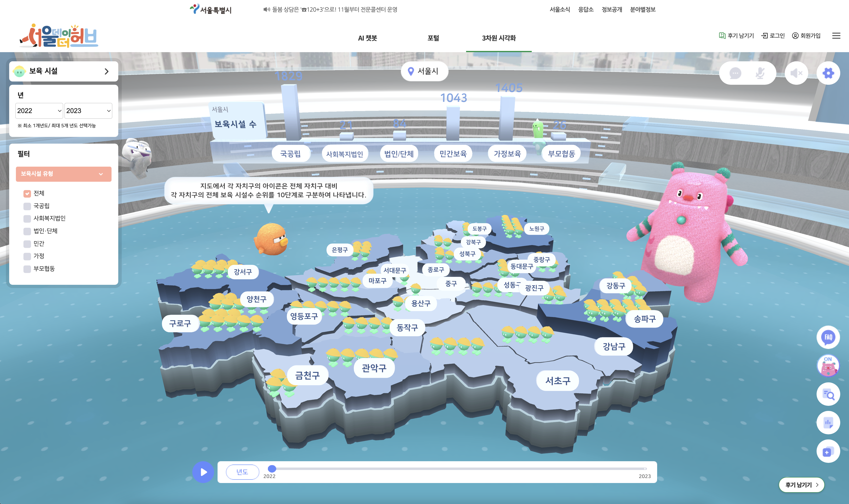Open the 포털 tab
Screen dimensions: 849x504
pos(433,38)
